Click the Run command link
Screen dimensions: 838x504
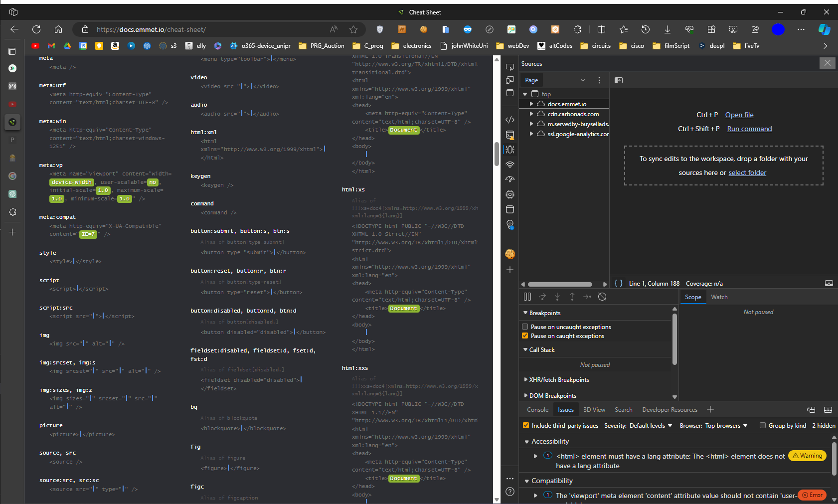click(749, 129)
